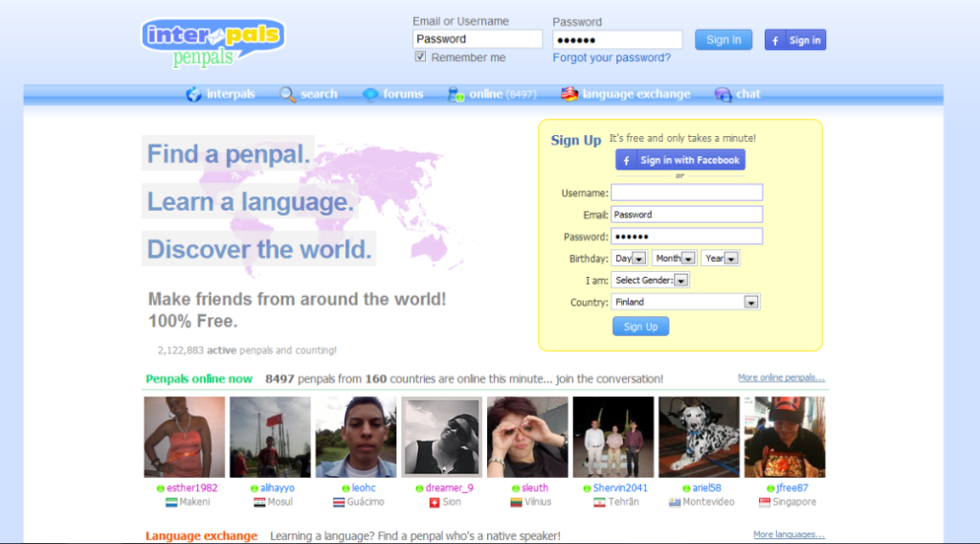
Task: Focus the sign-up Password field
Action: (x=687, y=237)
